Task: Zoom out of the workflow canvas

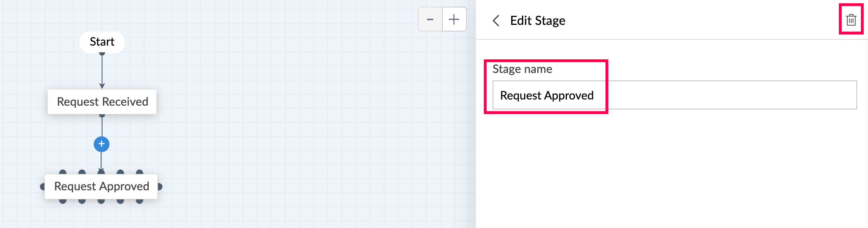Action: coord(430,19)
